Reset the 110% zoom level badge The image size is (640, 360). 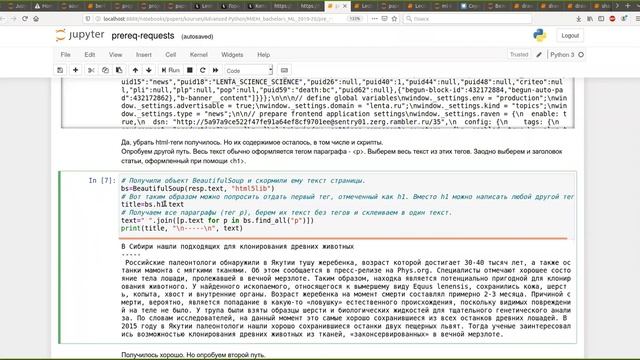tap(354, 19)
